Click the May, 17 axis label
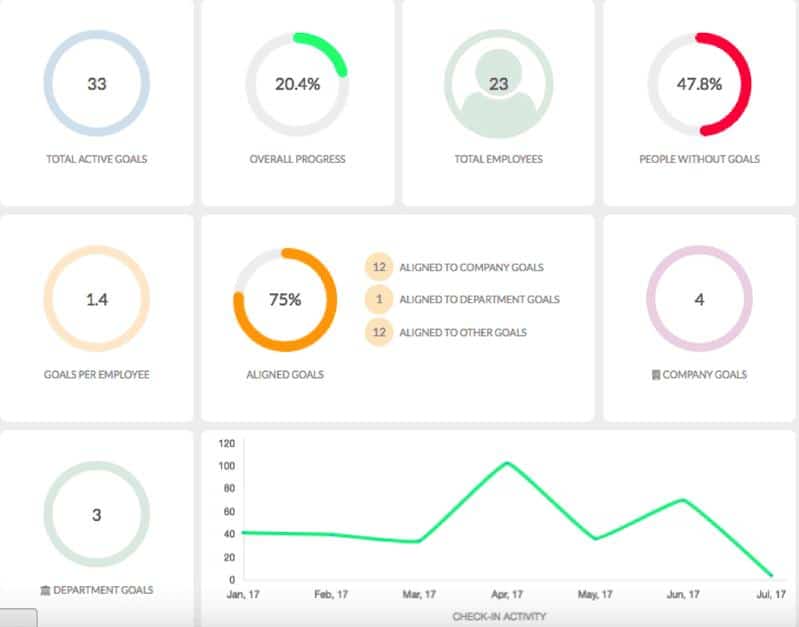799x627 pixels. [595, 594]
